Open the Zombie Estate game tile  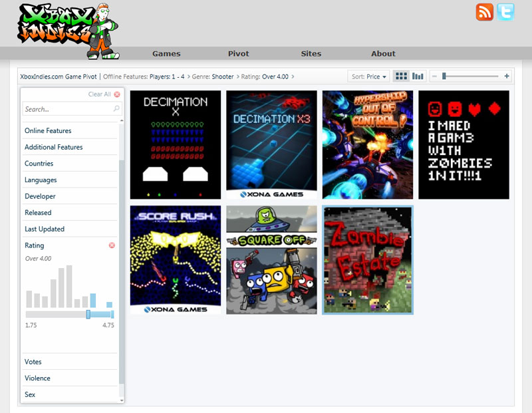(x=368, y=259)
